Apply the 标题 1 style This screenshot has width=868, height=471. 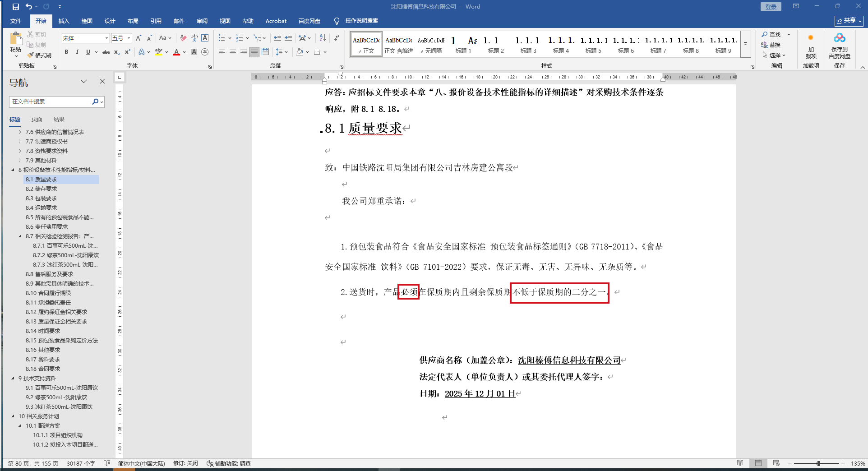(463, 44)
